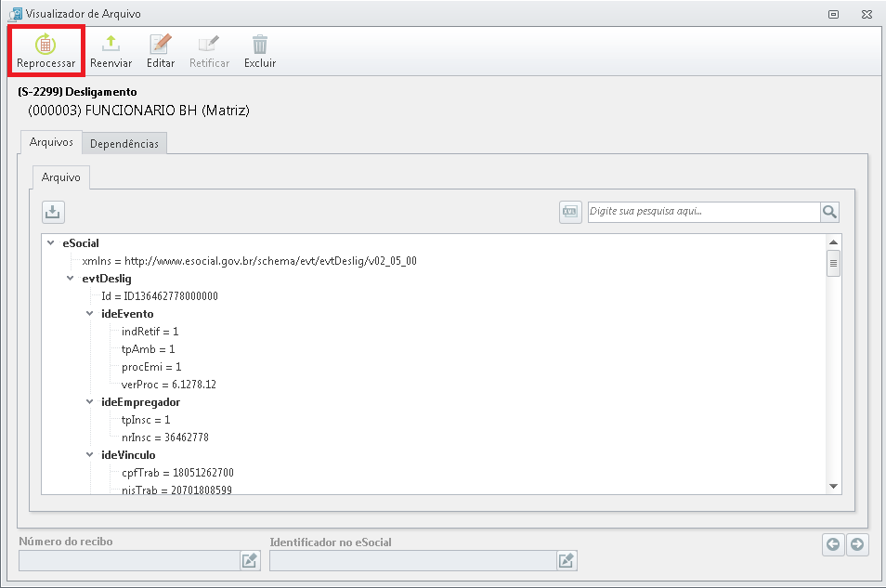Screen dimensions: 886x588
Task: Select the cpfTrab = 18051262700 row
Action: pyautogui.click(x=177, y=472)
